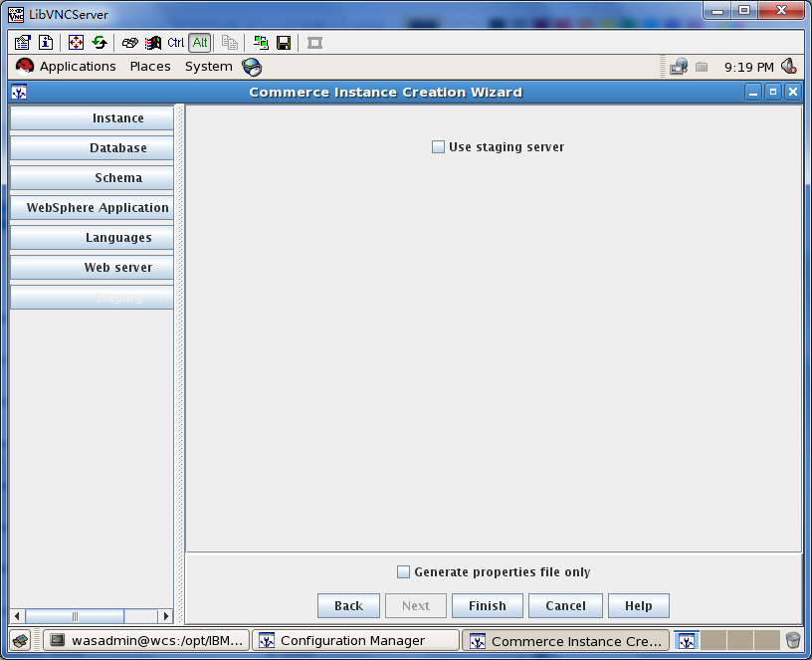
Task: Click left arrow of sidebar scrollbar
Action: (17, 616)
